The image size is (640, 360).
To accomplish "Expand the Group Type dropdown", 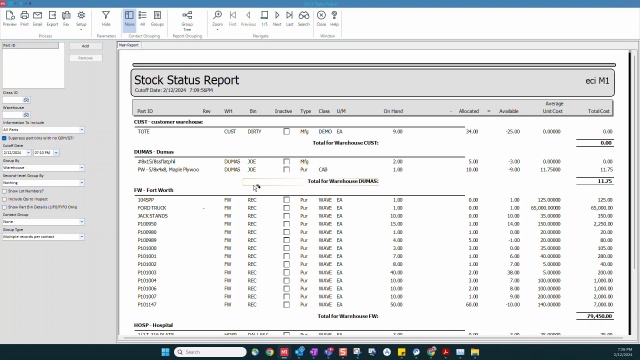I will coord(82,237).
